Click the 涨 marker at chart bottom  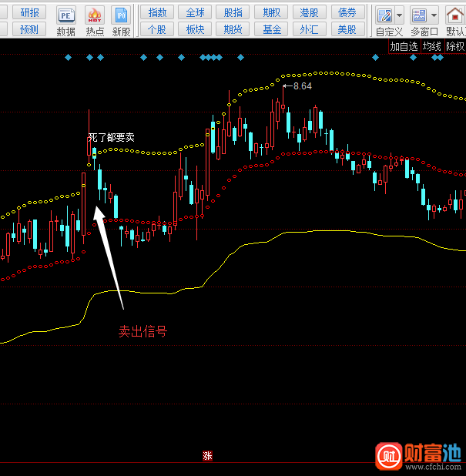[x=208, y=456]
